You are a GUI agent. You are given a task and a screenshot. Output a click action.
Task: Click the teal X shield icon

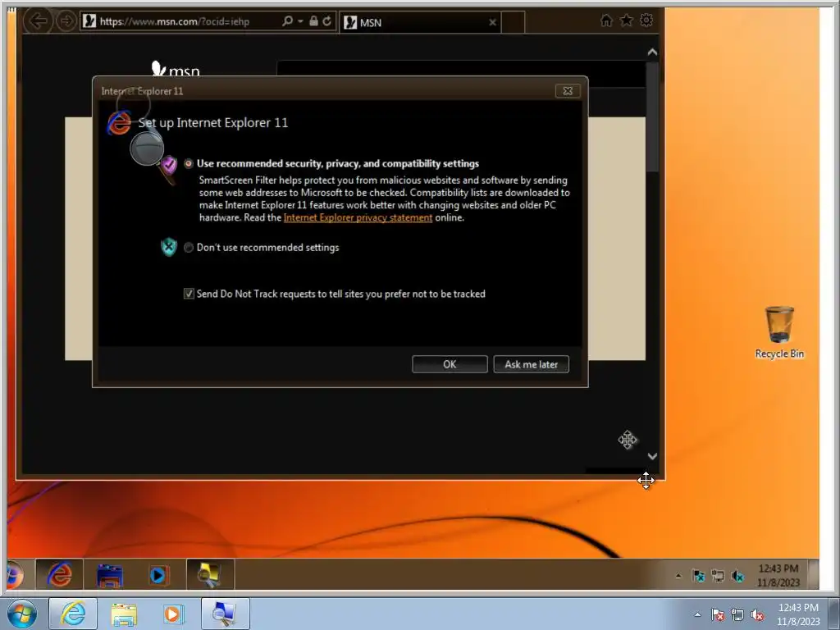tap(169, 247)
